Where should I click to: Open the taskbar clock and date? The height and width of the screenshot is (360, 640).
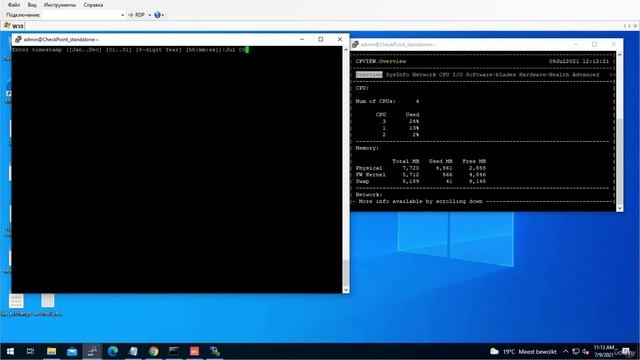click(604, 351)
